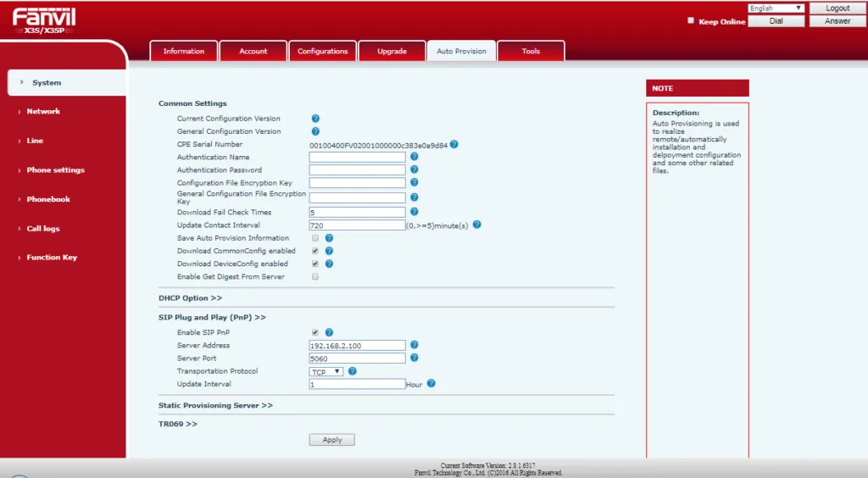Expand the DHCP Option section
Screen dimensions: 868x478
tap(190, 298)
